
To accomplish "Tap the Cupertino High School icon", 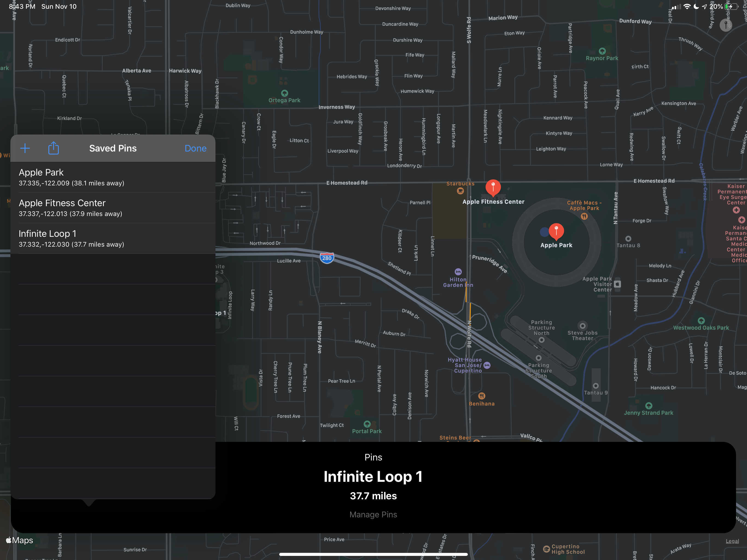I will coord(546,549).
